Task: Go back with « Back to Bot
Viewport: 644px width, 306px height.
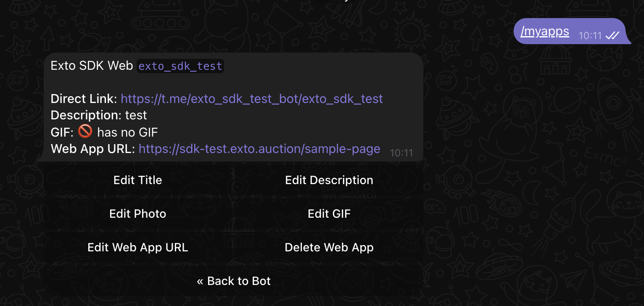Action: pos(234,281)
